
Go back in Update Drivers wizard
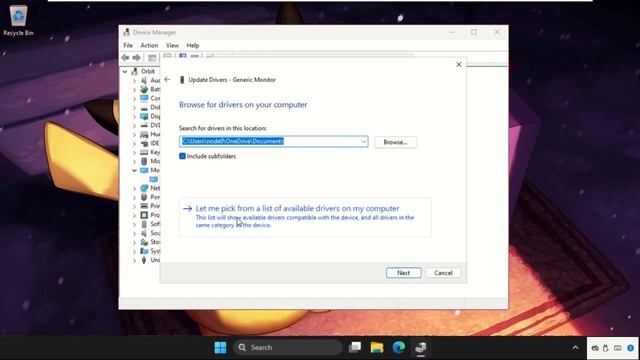(167, 79)
